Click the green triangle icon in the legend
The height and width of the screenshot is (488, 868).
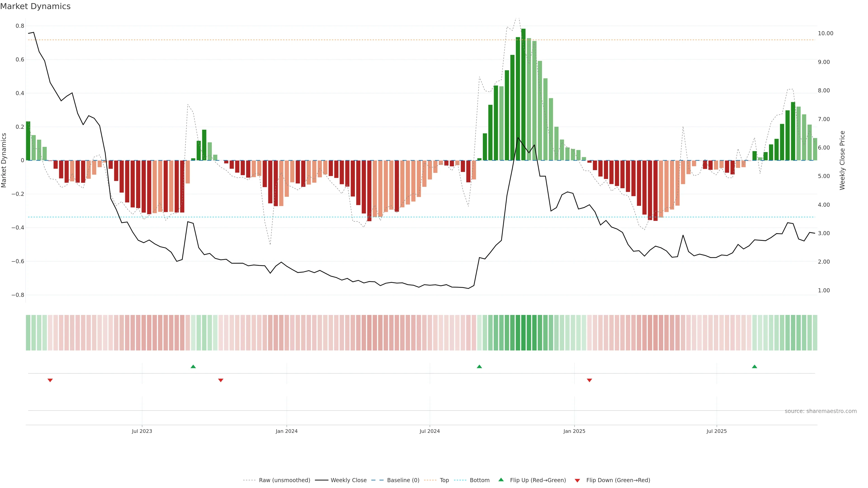click(x=501, y=480)
